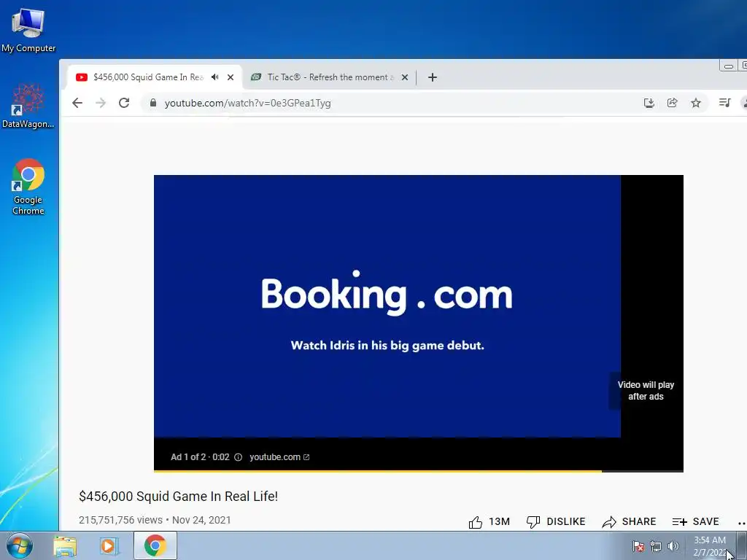
Task: Click 'Video will play after ads' notice
Action: click(x=646, y=391)
